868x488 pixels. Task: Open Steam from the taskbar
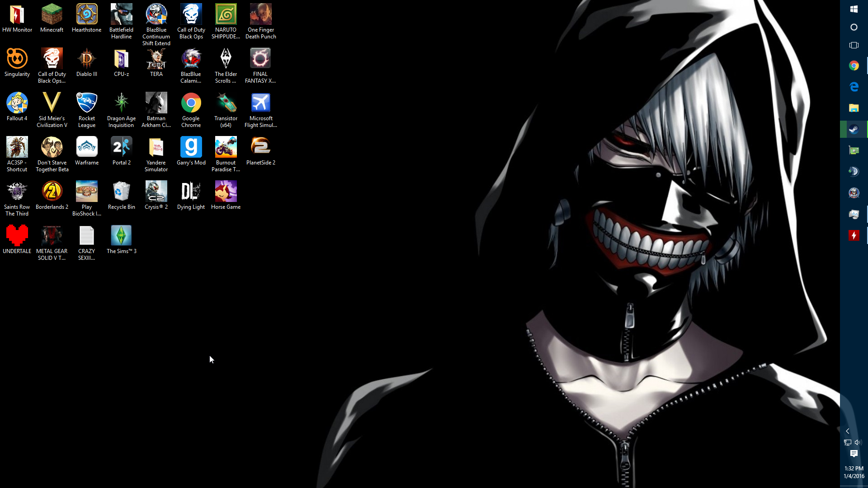click(x=854, y=130)
